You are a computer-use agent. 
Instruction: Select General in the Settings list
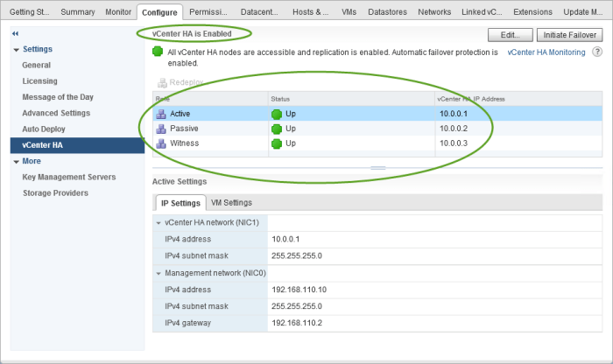click(37, 66)
